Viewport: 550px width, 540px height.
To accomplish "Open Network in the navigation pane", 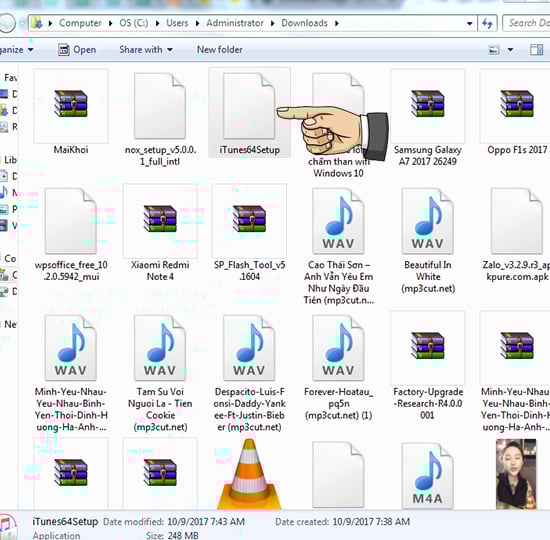I will 11,325.
